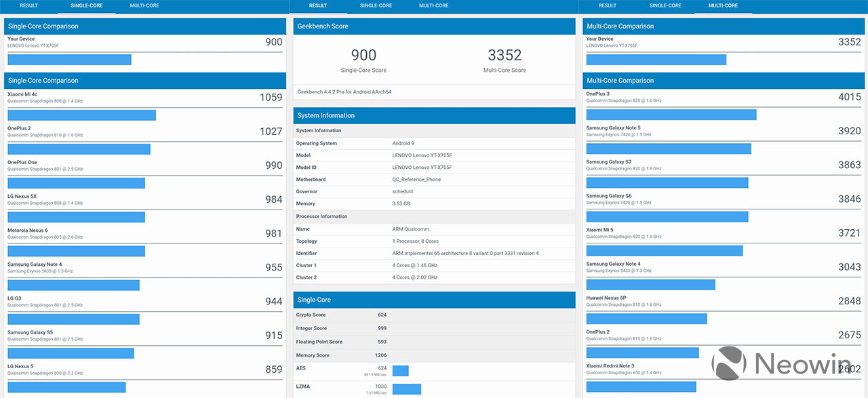Click the QC_Reference_Phone motherboard value
868x398 pixels.
(x=416, y=180)
